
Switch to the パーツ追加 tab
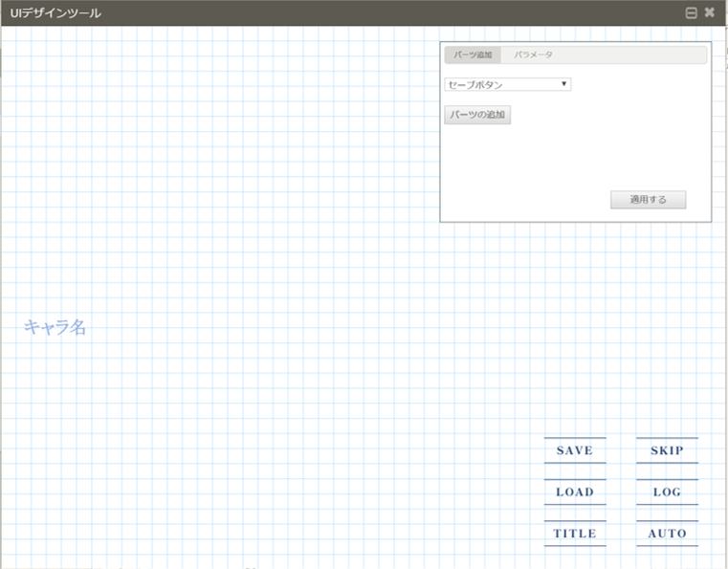point(473,55)
